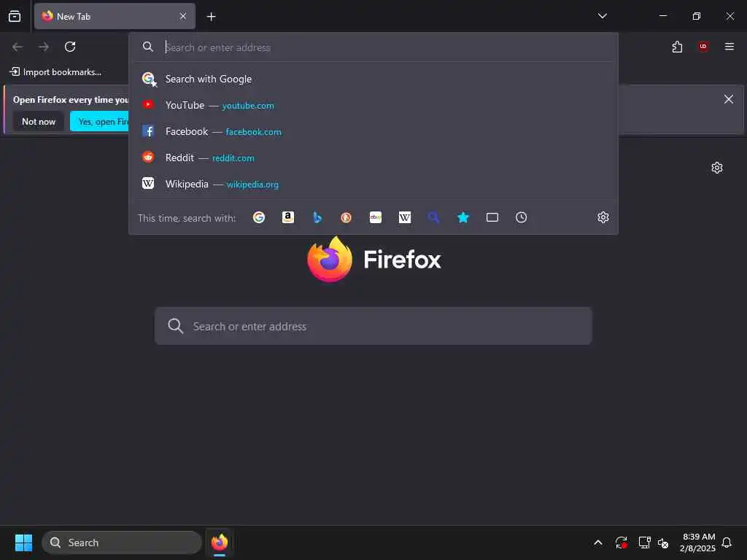Screen dimensions: 747x560
Task: Search this time with Amazon icon
Action: [287, 217]
